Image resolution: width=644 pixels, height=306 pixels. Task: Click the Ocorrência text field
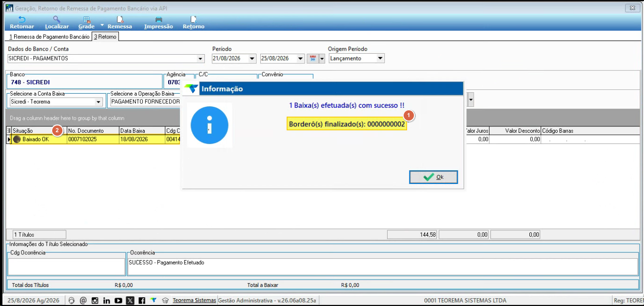[x=383, y=266]
